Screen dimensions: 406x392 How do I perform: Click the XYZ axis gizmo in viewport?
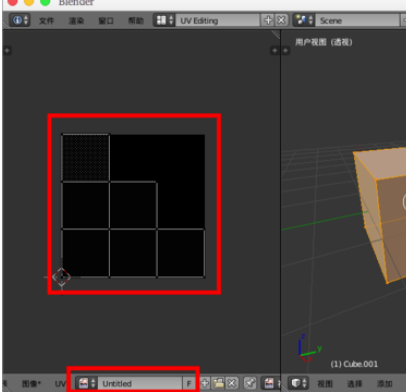tap(309, 348)
